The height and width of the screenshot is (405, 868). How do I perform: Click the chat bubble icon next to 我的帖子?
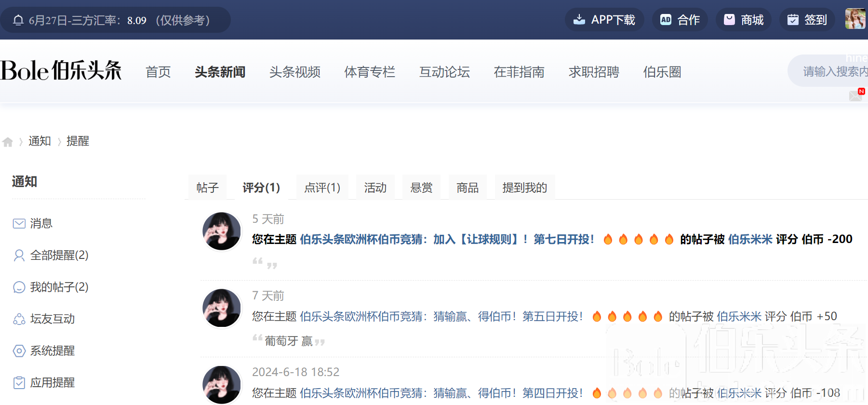coord(19,287)
